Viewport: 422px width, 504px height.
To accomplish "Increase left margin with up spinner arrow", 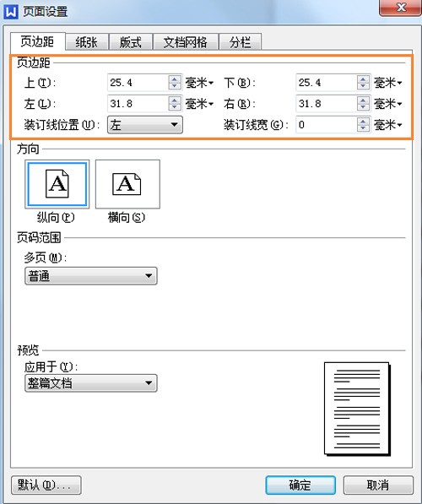I will [x=175, y=100].
